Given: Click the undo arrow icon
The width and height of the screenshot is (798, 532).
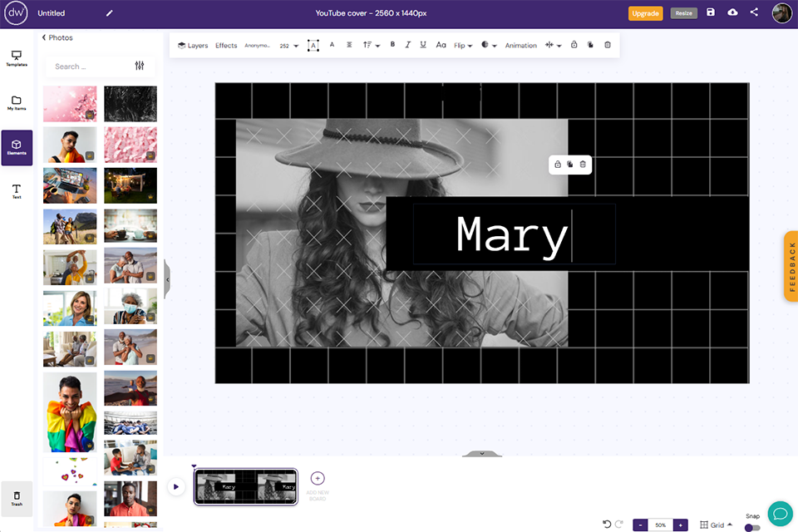Looking at the screenshot, I should 607,525.
